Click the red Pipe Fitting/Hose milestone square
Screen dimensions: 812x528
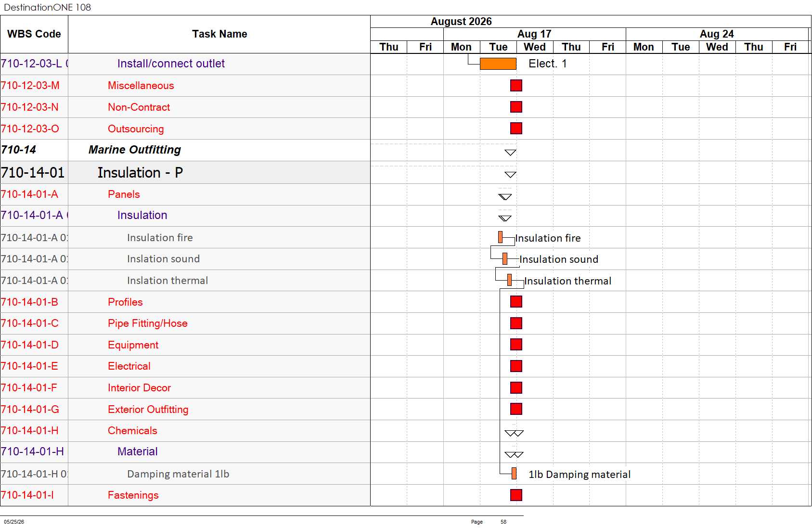516,323
